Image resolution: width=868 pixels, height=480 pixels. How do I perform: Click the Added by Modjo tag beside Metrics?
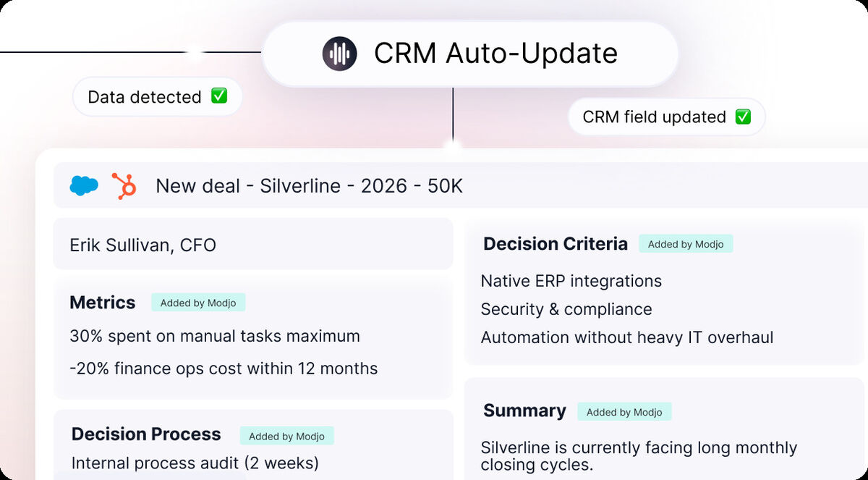click(198, 303)
